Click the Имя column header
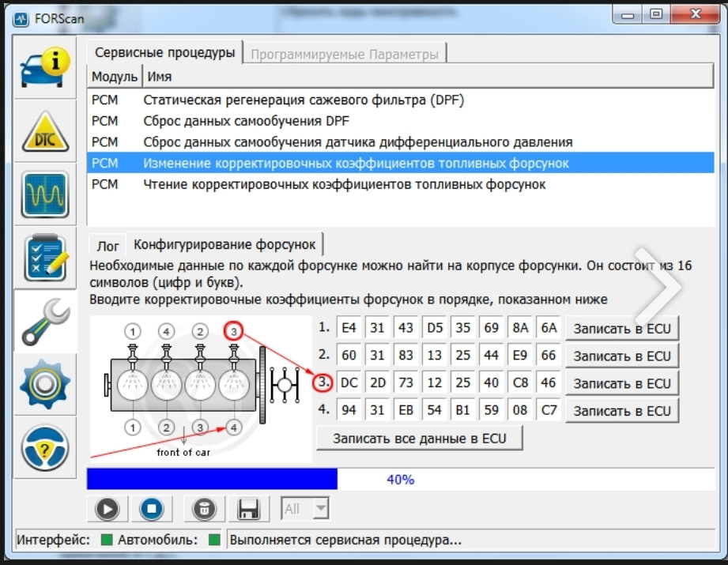The image size is (728, 565). click(x=428, y=76)
